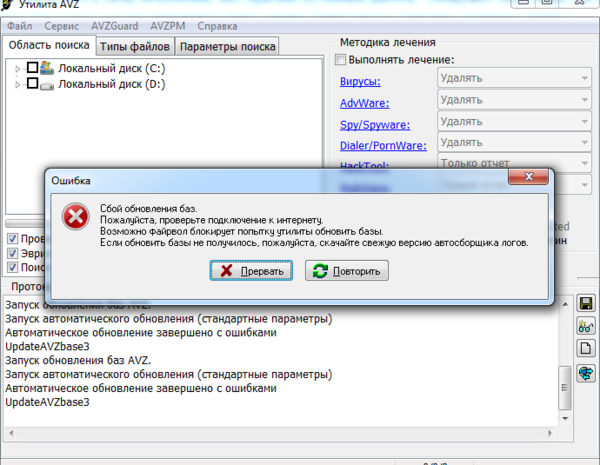Viewport: 600px width, 465px height.
Task: Click the clear protocol blank page icon
Action: [x=586, y=349]
